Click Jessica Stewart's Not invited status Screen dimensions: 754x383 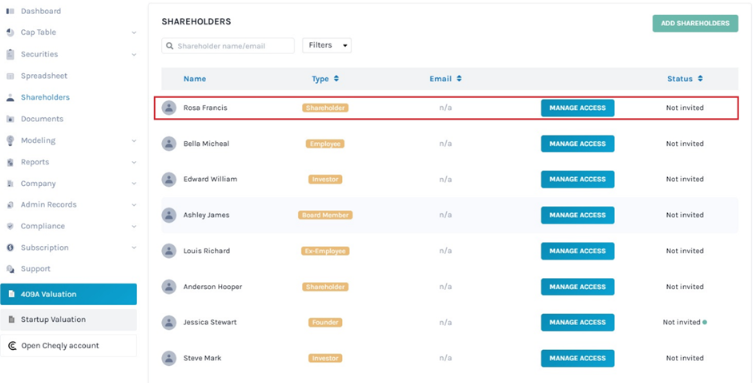point(681,322)
